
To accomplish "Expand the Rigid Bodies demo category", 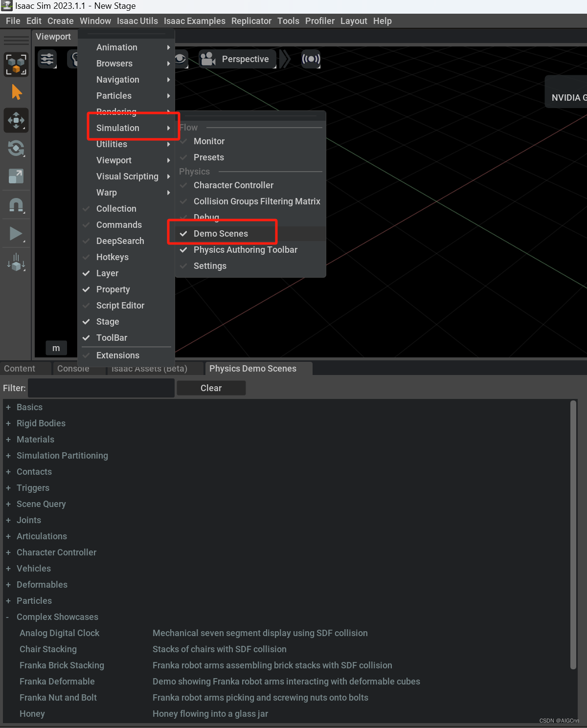I will pos(8,423).
